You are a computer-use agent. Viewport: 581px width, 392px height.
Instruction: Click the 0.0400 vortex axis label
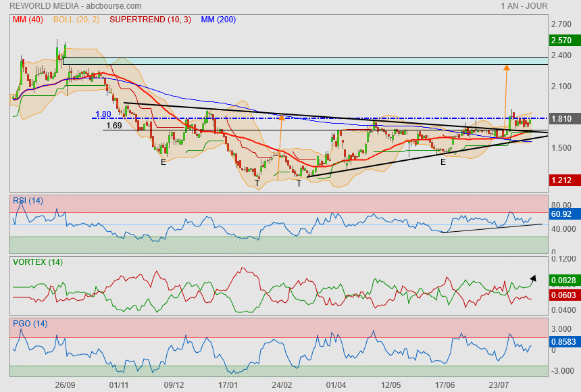(563, 310)
